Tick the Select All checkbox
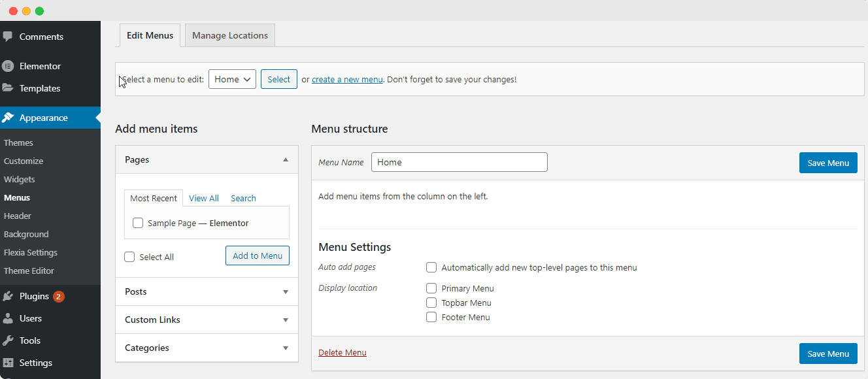The width and height of the screenshot is (868, 379). pyautogui.click(x=129, y=257)
